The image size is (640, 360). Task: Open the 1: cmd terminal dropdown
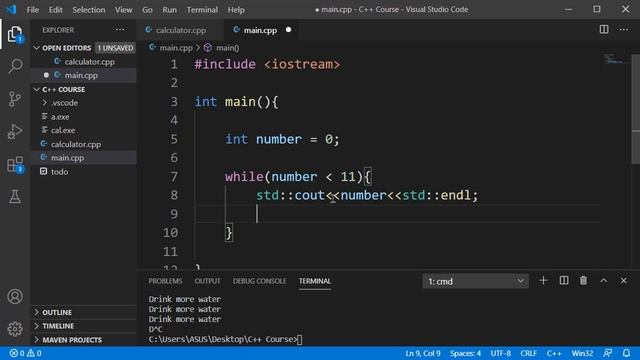[476, 281]
